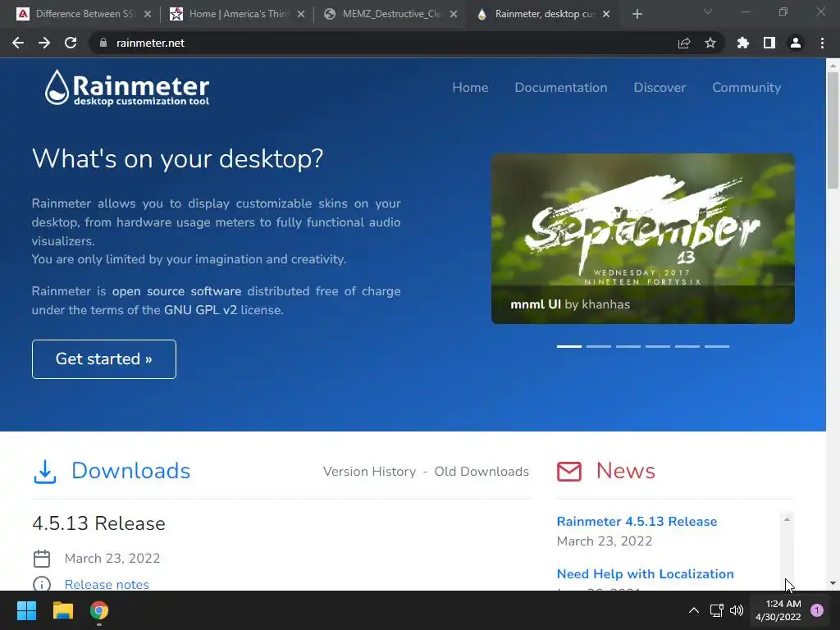Open the Version History link
Screen dimensions: 840x630
tap(369, 472)
